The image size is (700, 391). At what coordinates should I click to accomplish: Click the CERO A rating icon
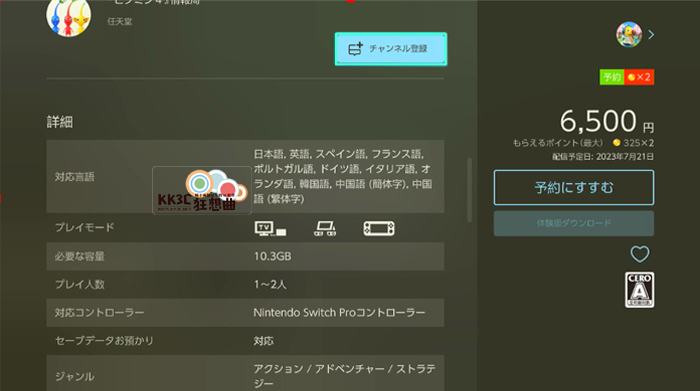click(640, 290)
